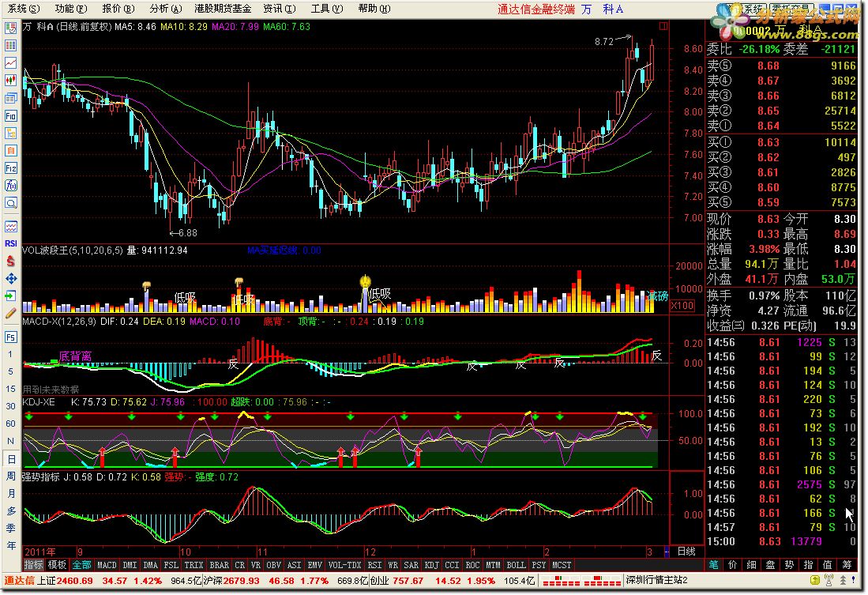Switch to VOL-TDX indicator tab
The height and width of the screenshot is (595, 868).
[x=344, y=565]
